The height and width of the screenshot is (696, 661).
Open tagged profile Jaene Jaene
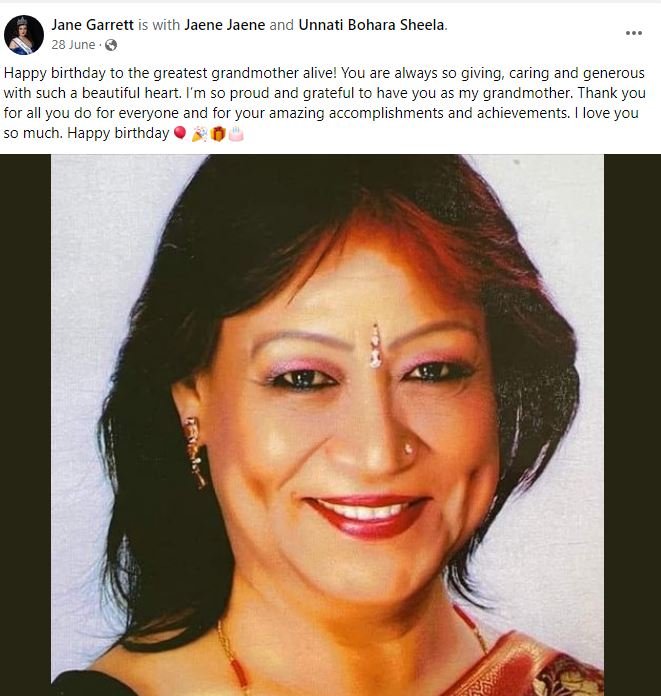coord(225,25)
